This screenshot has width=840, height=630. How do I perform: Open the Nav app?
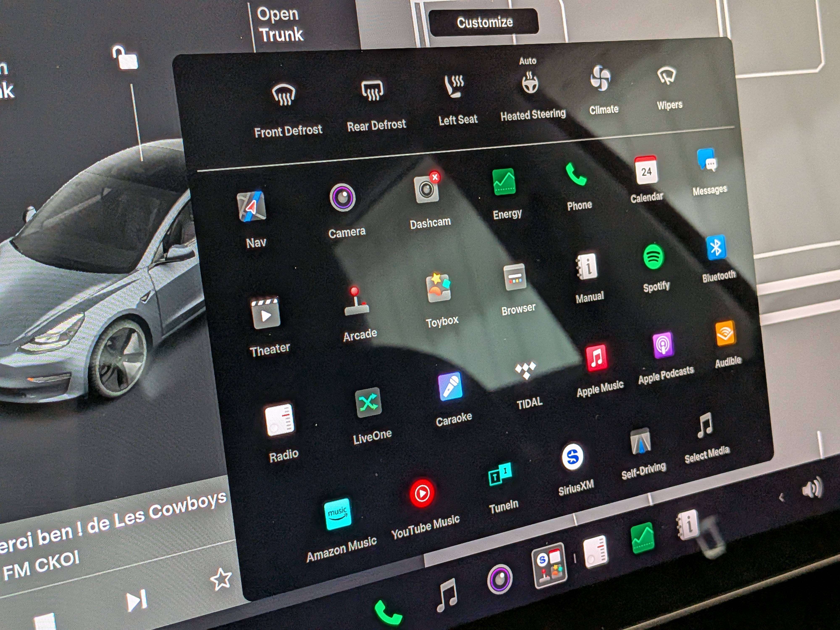251,207
